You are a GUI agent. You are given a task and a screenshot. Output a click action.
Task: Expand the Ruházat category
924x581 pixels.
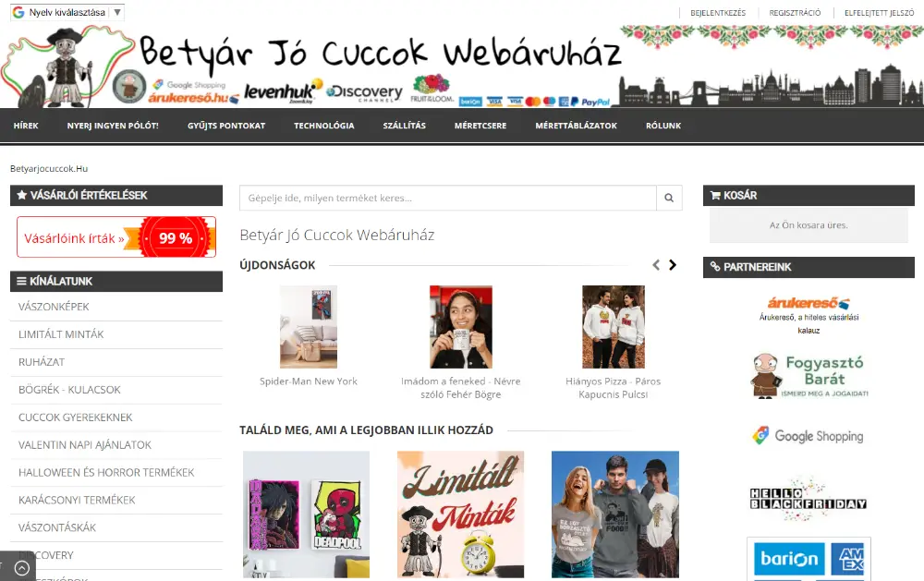coord(42,362)
